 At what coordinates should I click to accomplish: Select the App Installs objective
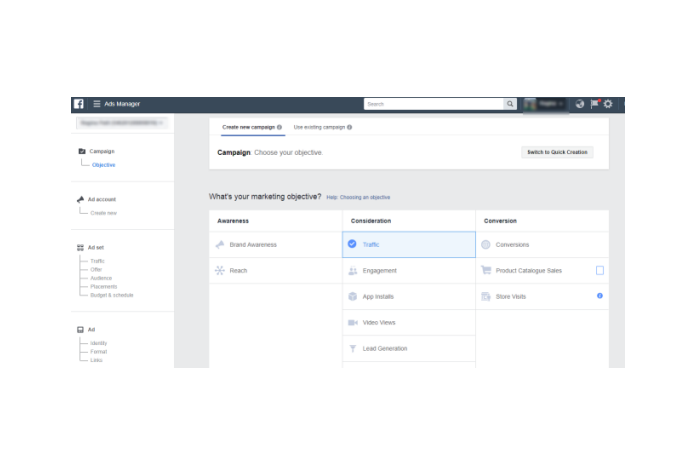[x=379, y=297]
